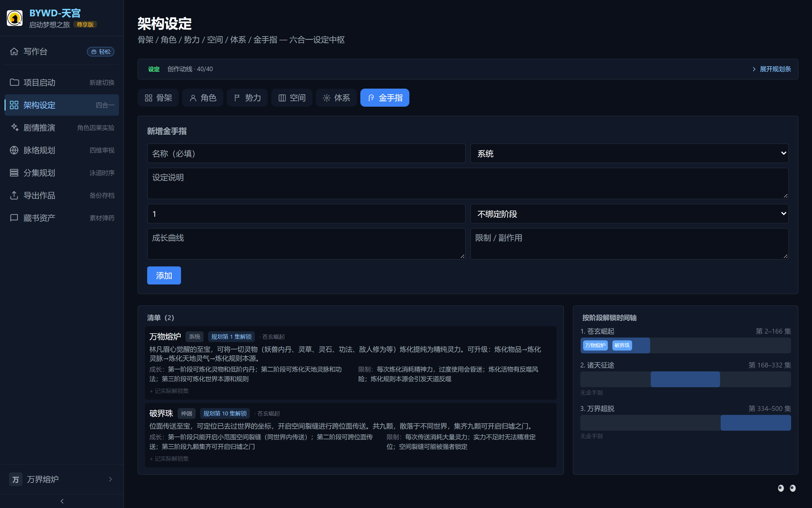Viewport: 812px width, 508px height.
Task: Click the 破界珠 entry title
Action: coord(161,413)
